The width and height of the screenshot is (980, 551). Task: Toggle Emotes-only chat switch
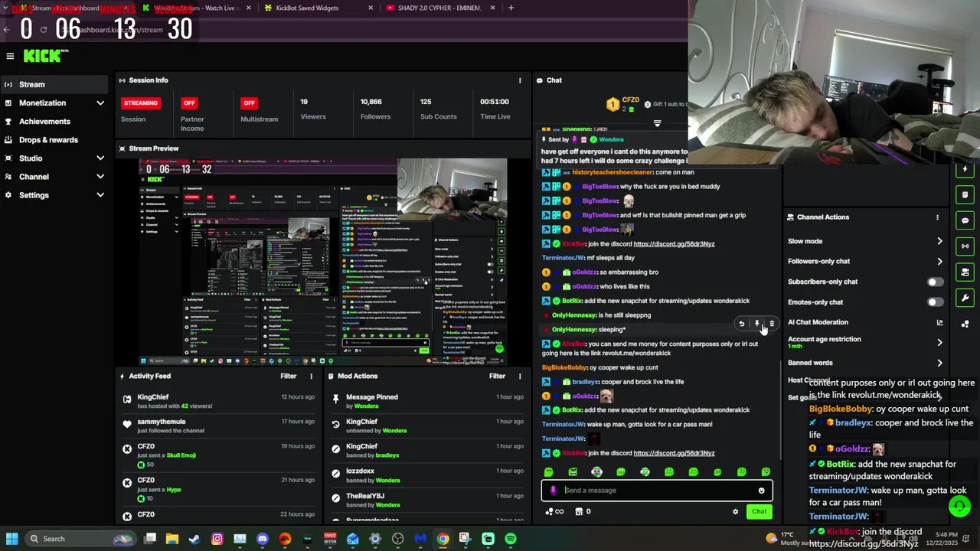tap(936, 302)
